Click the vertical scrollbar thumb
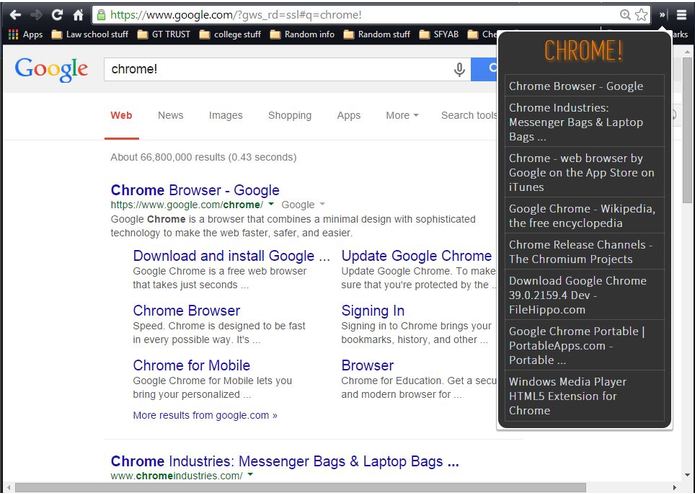This screenshot has height=494, width=695. pos(687,128)
